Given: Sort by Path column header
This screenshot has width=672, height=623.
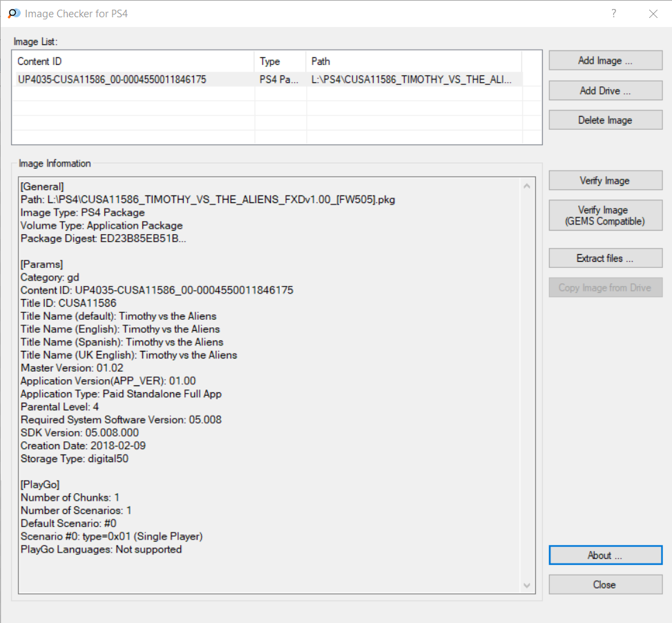Looking at the screenshot, I should [414, 61].
